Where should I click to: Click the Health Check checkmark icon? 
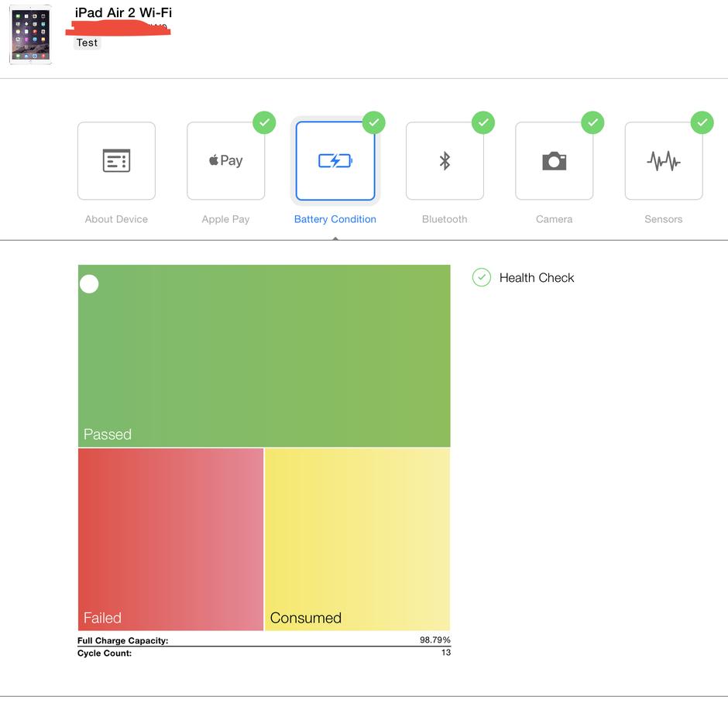(x=482, y=277)
